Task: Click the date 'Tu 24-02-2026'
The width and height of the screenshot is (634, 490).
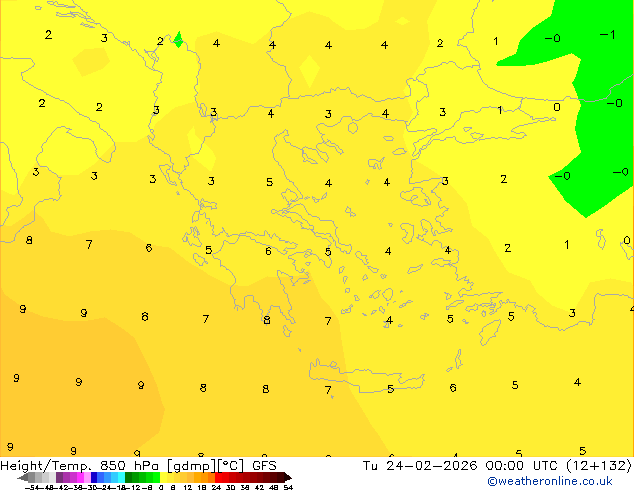Action: click(x=420, y=466)
